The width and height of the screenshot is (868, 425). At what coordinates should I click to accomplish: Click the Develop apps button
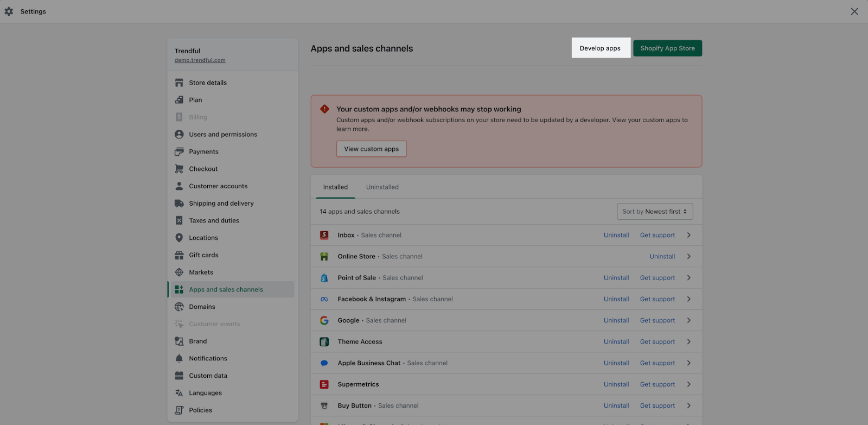pyautogui.click(x=600, y=48)
